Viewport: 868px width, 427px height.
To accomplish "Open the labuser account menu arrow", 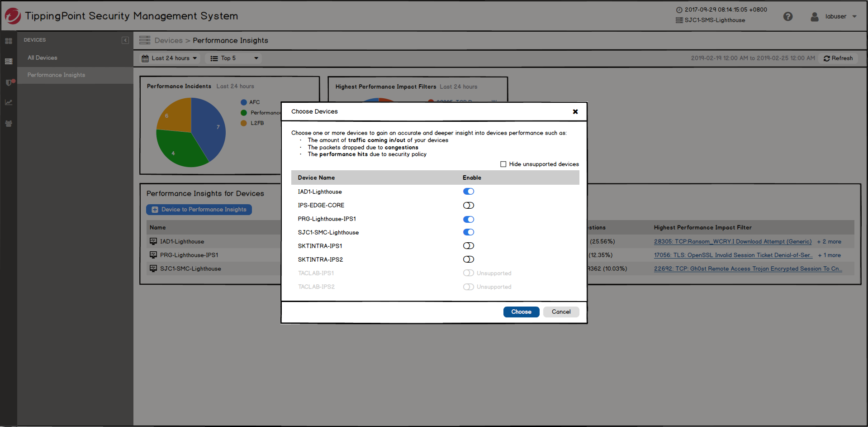I will (854, 17).
